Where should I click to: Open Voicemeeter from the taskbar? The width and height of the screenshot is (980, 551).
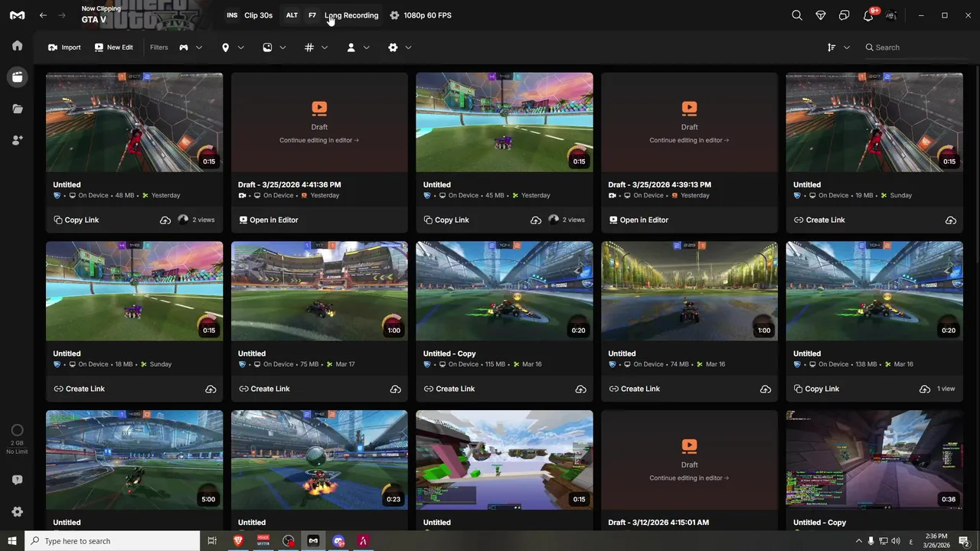point(263,541)
